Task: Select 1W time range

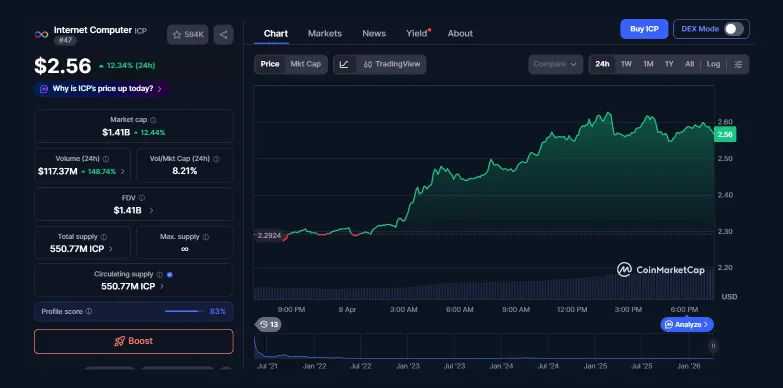Action: tap(626, 64)
